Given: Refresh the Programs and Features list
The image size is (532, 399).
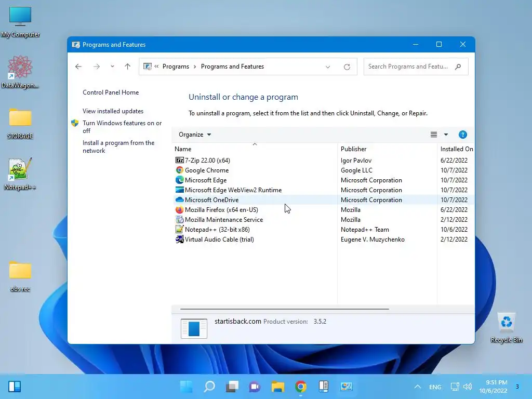Looking at the screenshot, I should point(347,67).
